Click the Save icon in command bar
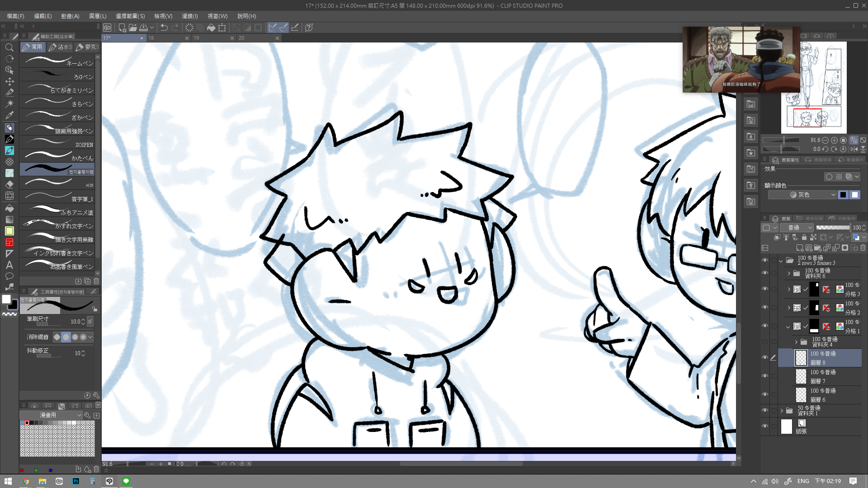Viewport: 868px width, 488px height. tap(143, 28)
